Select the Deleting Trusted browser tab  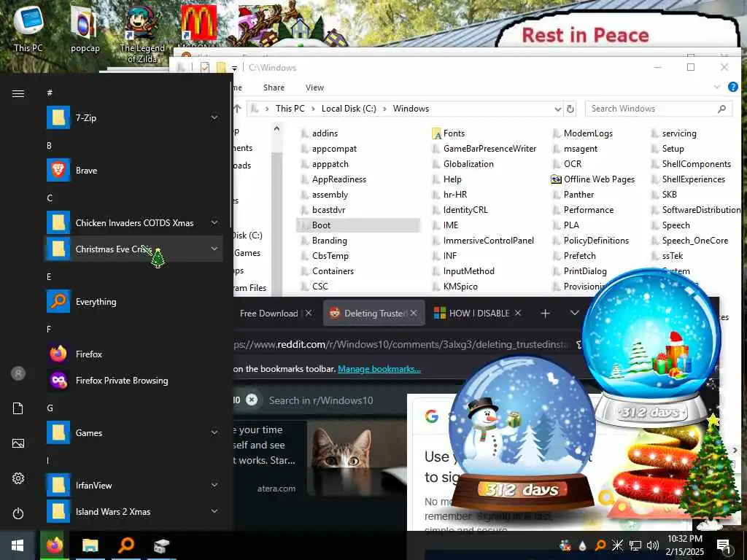[374, 313]
